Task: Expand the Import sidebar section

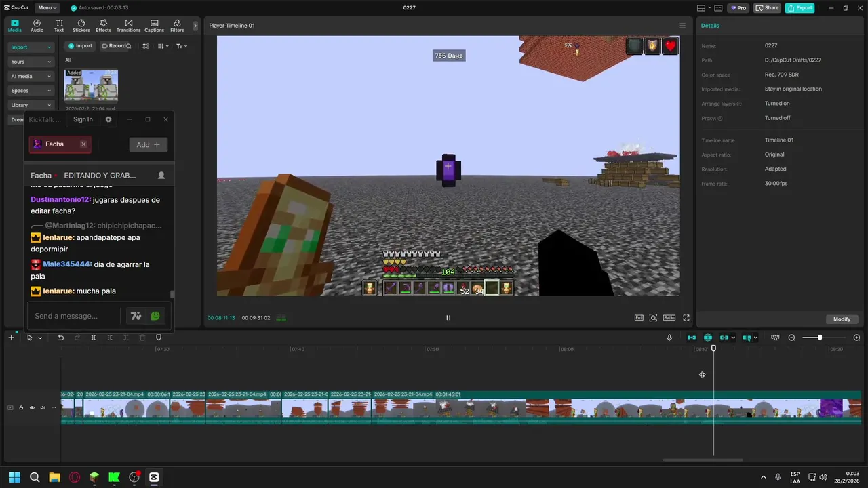Action: click(x=31, y=47)
